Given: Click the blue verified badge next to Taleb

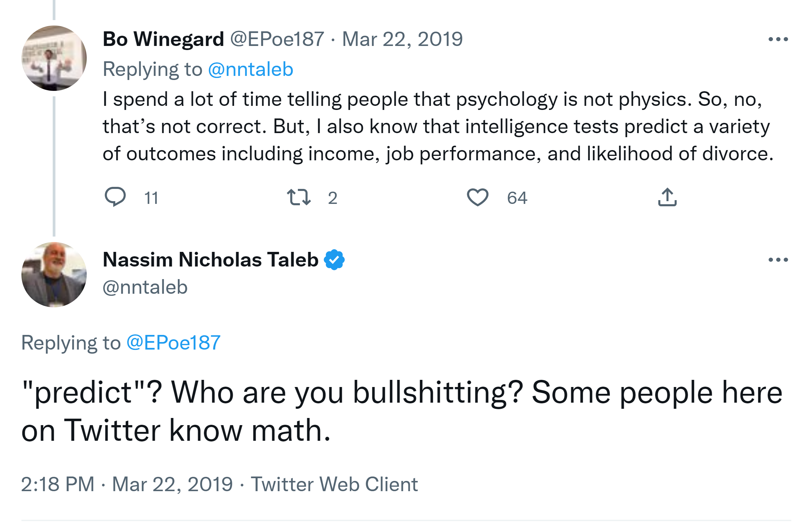Looking at the screenshot, I should [334, 260].
